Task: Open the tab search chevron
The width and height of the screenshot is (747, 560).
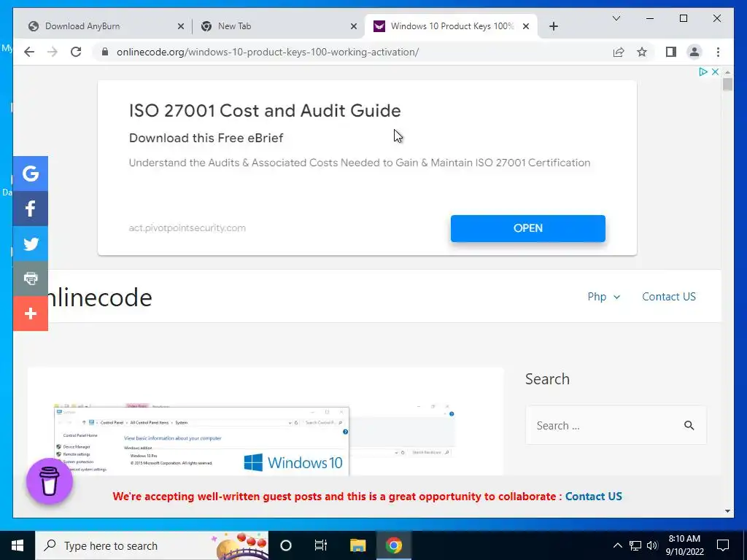Action: 616,18
